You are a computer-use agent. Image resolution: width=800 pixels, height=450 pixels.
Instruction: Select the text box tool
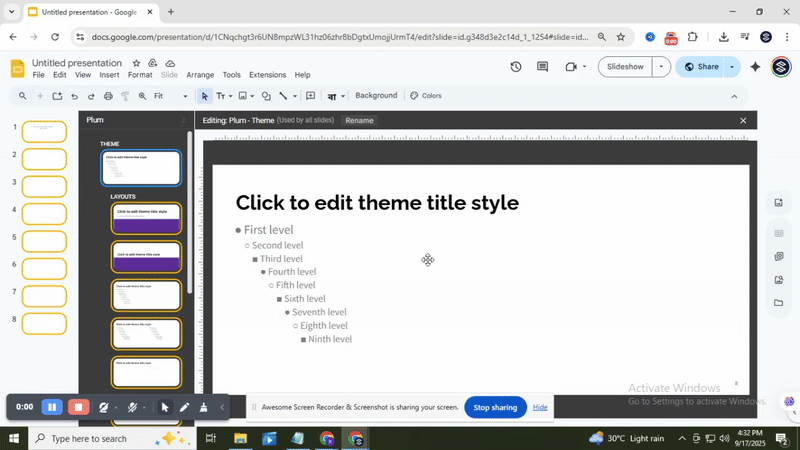(x=221, y=96)
